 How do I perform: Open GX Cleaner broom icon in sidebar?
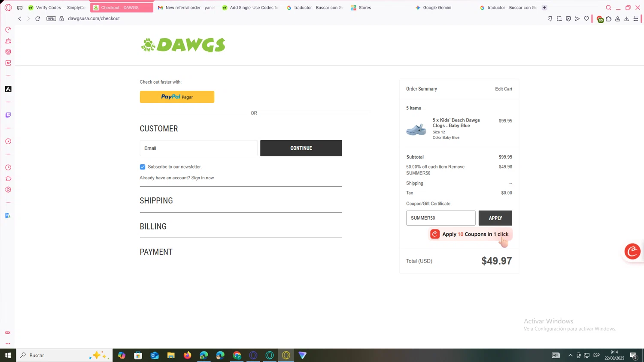[x=8, y=41]
